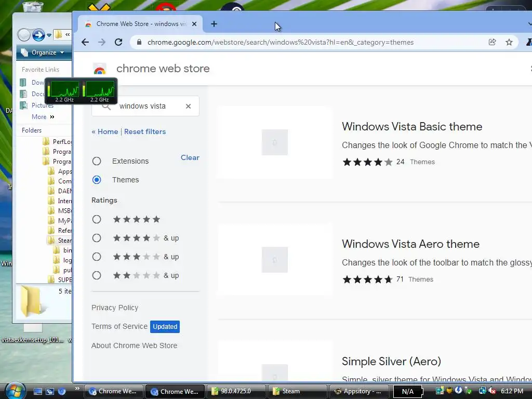
Task: Click Chrome's forward navigation arrow
Action: coord(102,42)
